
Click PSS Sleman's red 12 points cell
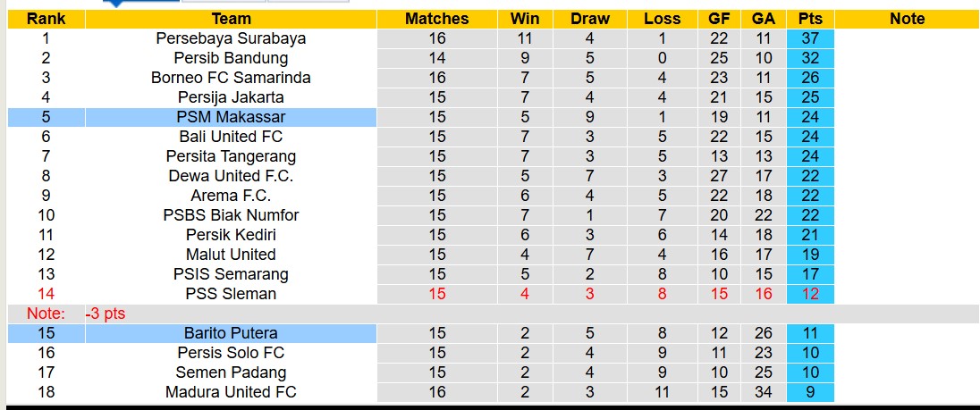pos(810,294)
